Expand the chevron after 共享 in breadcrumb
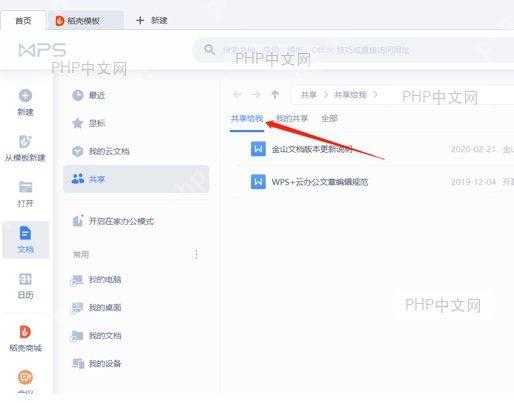Screen dimensions: 514x403 pos(326,95)
